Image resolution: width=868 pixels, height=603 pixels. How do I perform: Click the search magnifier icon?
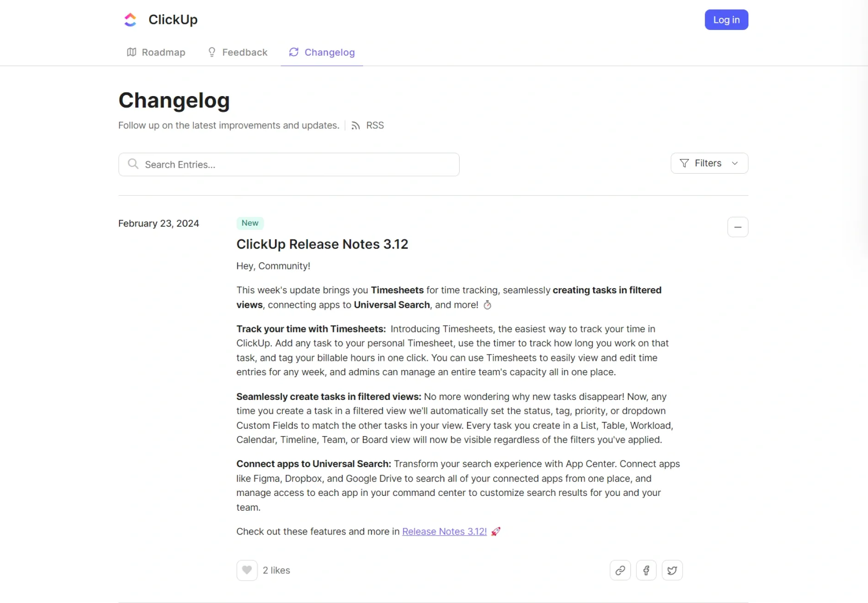[x=133, y=164]
